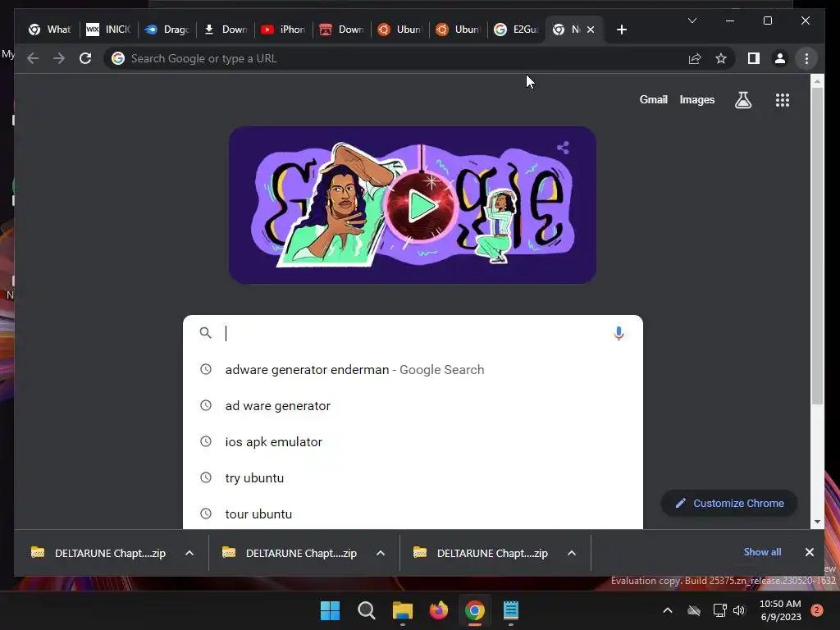Select suggestion 'try ubuntu'
Viewport: 840px width, 630px height.
pos(413,478)
